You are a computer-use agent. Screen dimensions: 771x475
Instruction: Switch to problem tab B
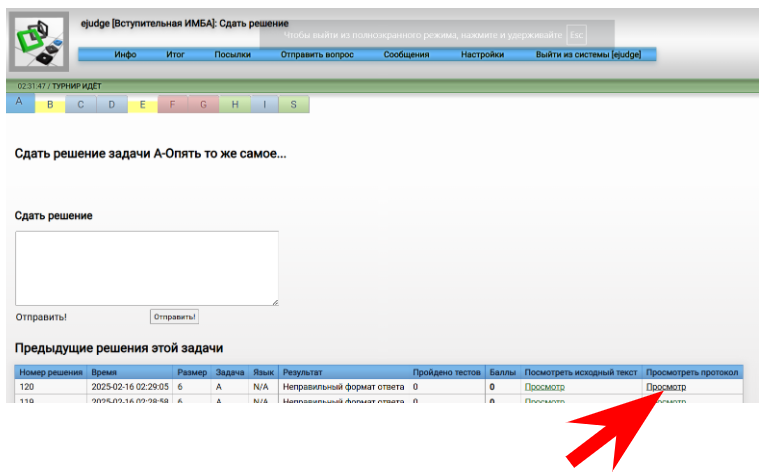pos(50,104)
